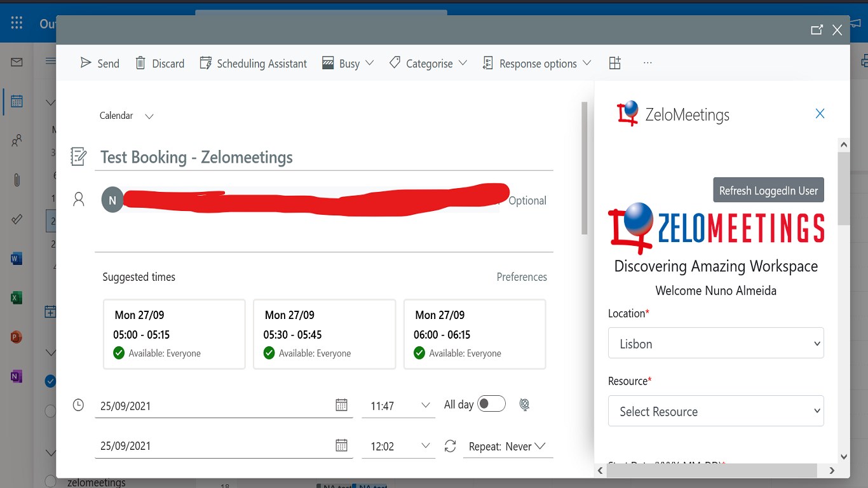This screenshot has height=488, width=868.
Task: Close the ZeloMeetings side panel
Action: [x=820, y=114]
